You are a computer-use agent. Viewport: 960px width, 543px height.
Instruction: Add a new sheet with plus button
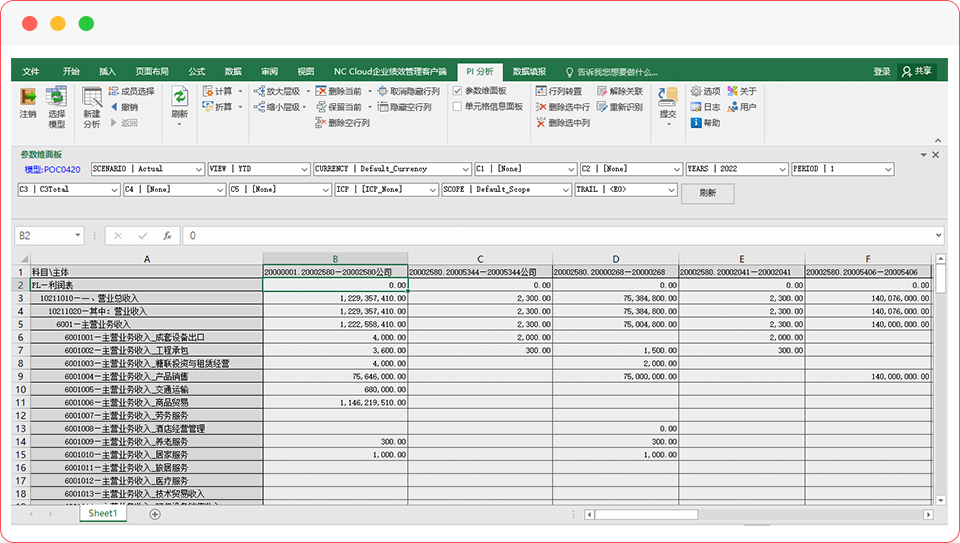[155, 514]
